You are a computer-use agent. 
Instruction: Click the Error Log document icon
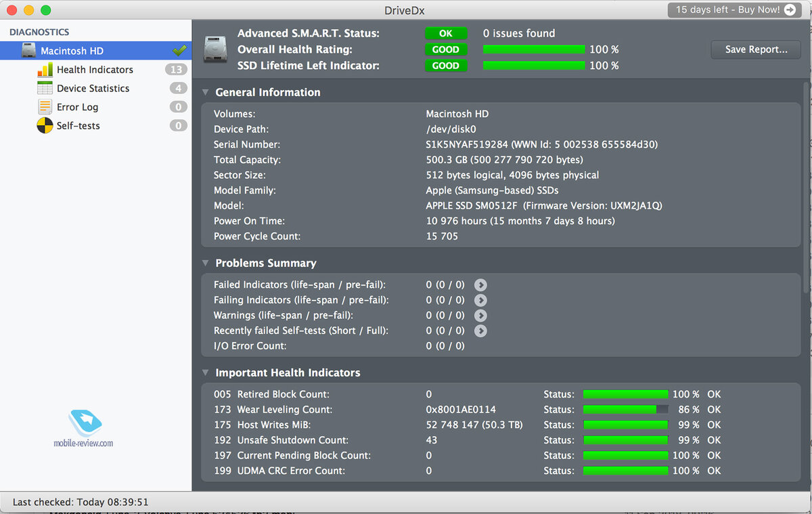pyautogui.click(x=45, y=107)
